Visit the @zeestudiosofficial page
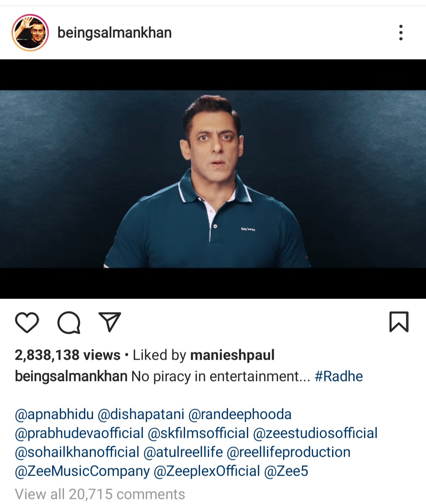Image resolution: width=426 pixels, height=504 pixels. pos(315,433)
